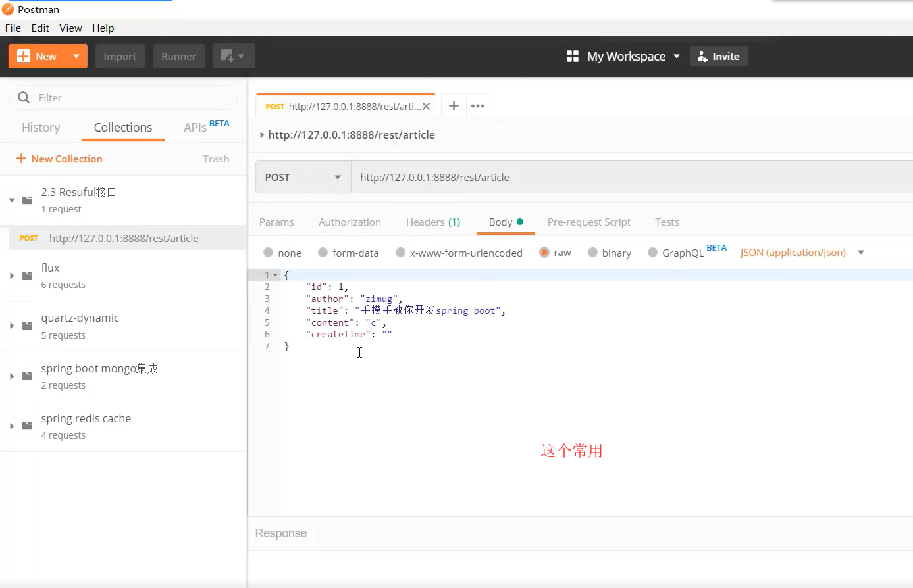
Task: Switch to the Params tab
Action: pos(276,222)
